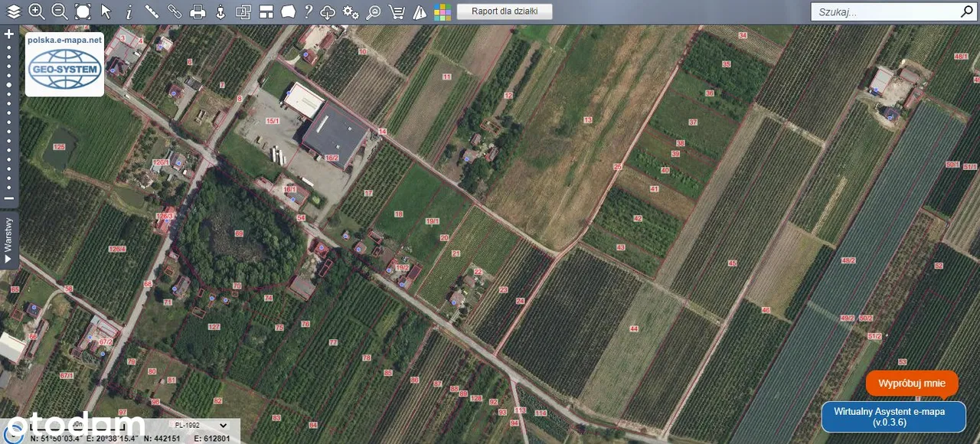The image size is (980, 444).
Task: Open the shopping cart icon
Action: (x=397, y=11)
